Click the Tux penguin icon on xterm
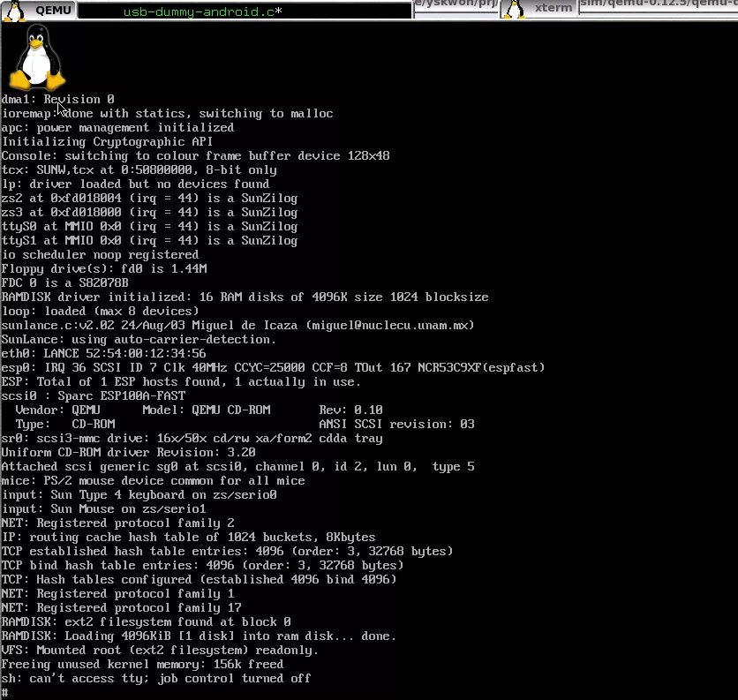 click(514, 9)
